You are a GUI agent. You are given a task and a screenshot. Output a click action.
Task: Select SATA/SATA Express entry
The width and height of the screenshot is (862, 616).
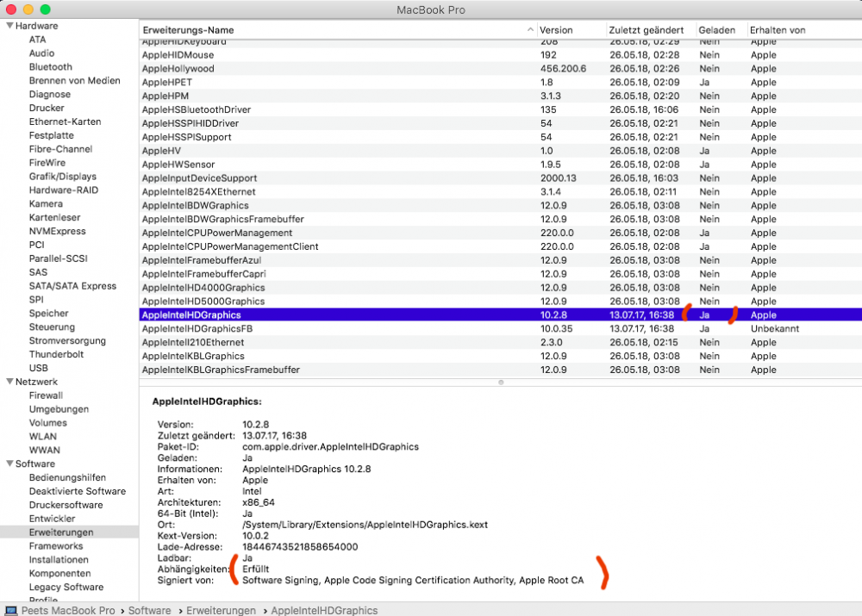point(72,286)
